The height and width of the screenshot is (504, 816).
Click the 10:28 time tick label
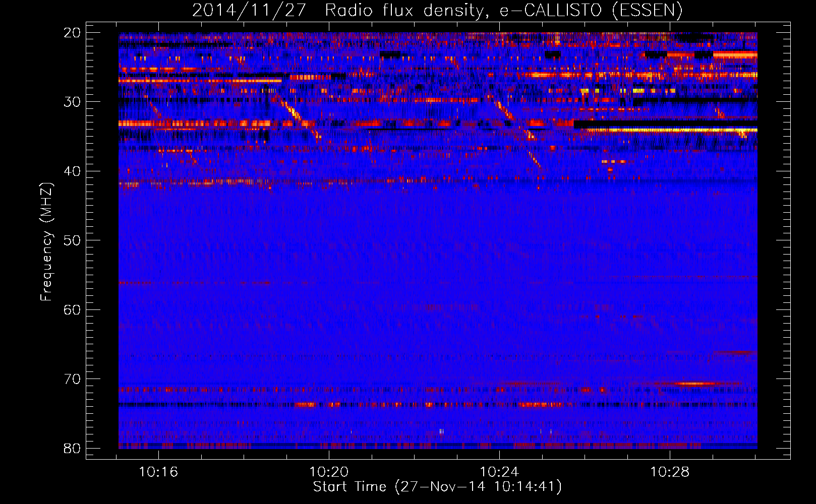(x=670, y=472)
